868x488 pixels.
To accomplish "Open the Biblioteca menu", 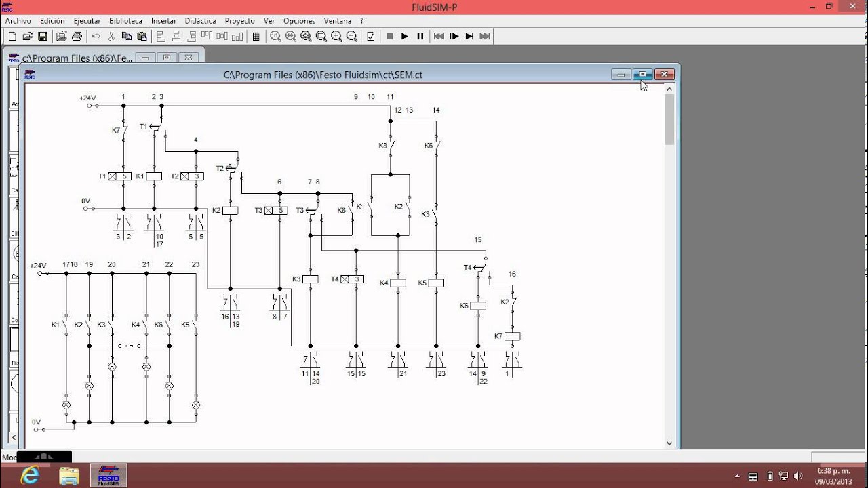I will pos(125,21).
